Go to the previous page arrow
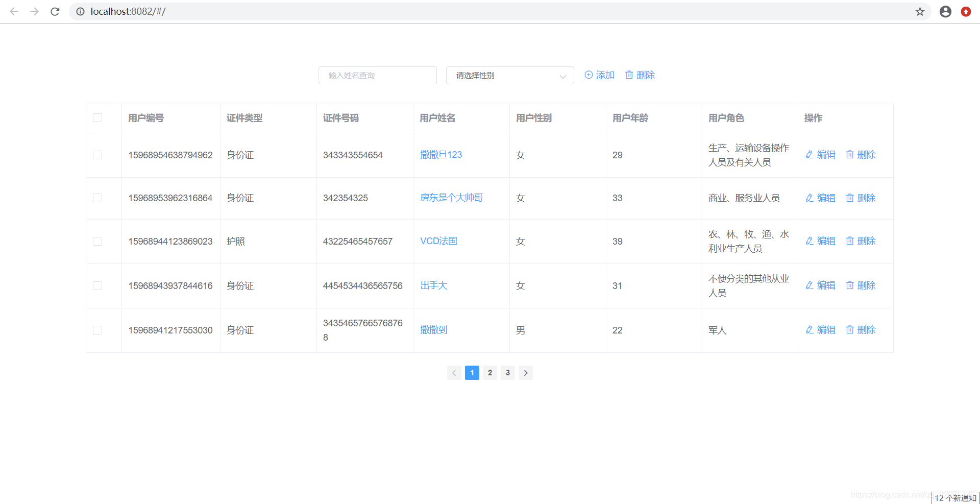The width and height of the screenshot is (980, 504). pyautogui.click(x=454, y=373)
